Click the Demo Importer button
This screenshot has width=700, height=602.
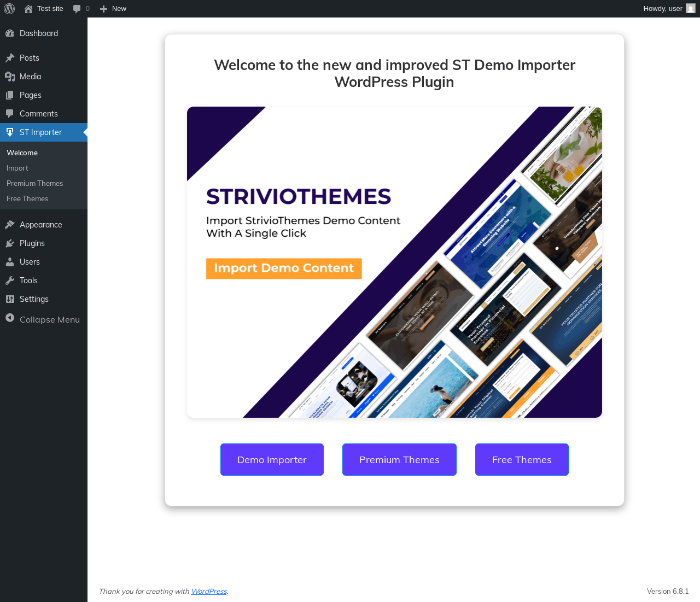click(272, 460)
